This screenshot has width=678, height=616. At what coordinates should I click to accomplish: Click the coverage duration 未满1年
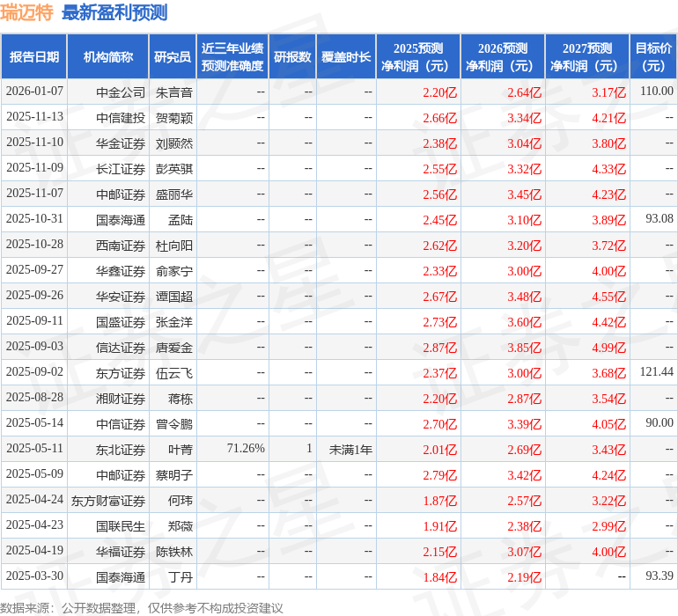pos(350,449)
